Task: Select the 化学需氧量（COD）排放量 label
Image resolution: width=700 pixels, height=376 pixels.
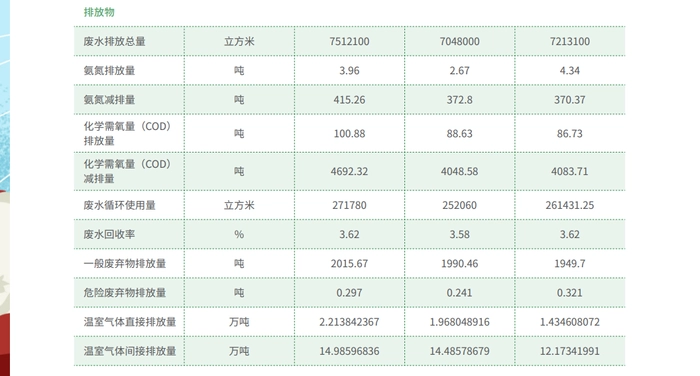Action: pos(128,134)
